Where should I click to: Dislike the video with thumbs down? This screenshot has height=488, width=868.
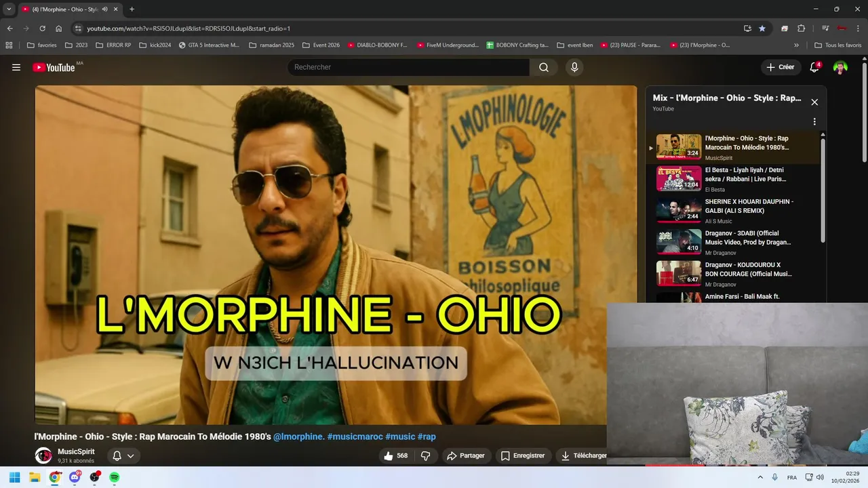pyautogui.click(x=426, y=455)
